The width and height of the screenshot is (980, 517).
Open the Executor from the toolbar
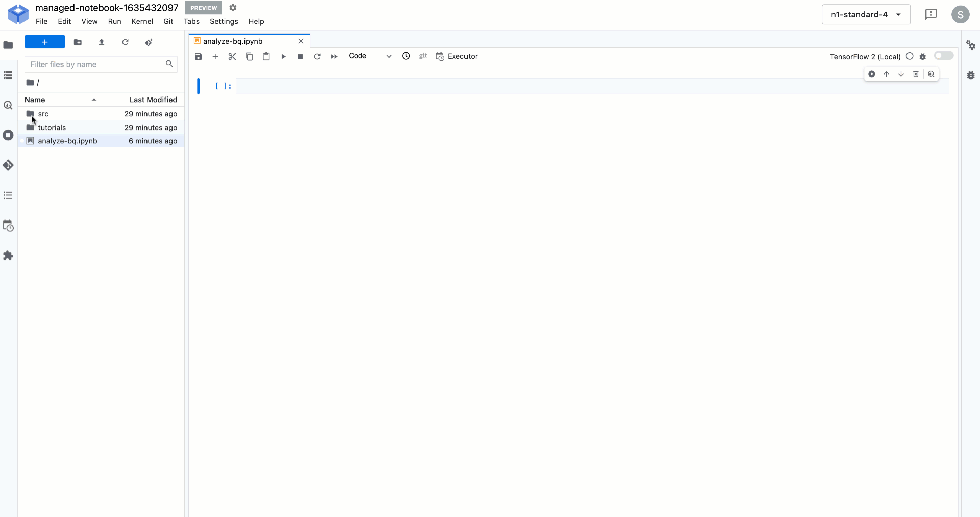457,56
